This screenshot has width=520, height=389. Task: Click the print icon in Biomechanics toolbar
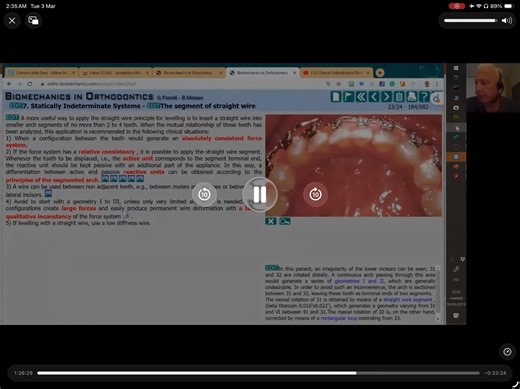pos(412,97)
